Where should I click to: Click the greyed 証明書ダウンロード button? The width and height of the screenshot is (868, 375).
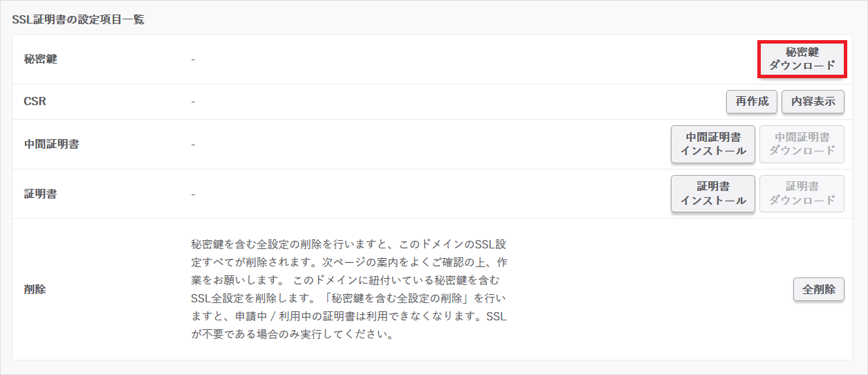(802, 194)
